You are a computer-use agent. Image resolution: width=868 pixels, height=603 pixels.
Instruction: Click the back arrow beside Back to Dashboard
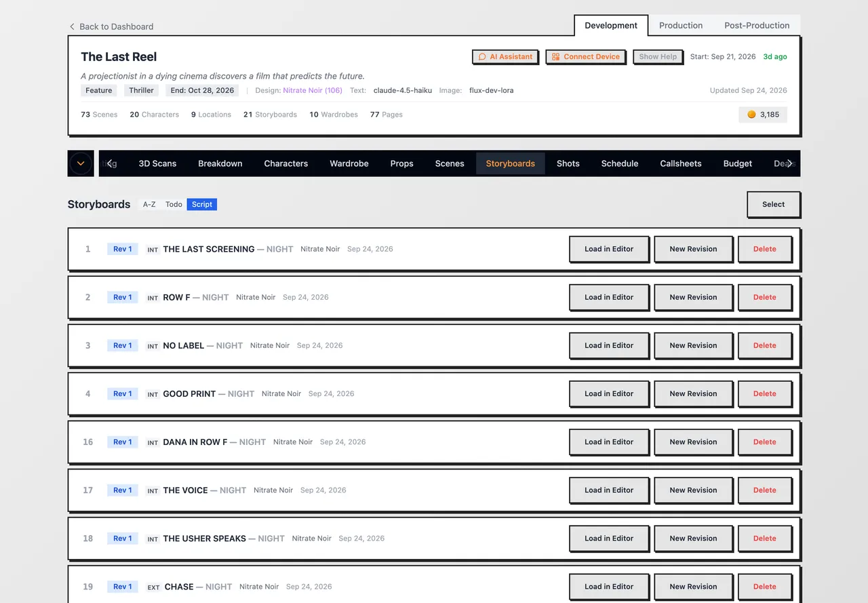point(72,26)
